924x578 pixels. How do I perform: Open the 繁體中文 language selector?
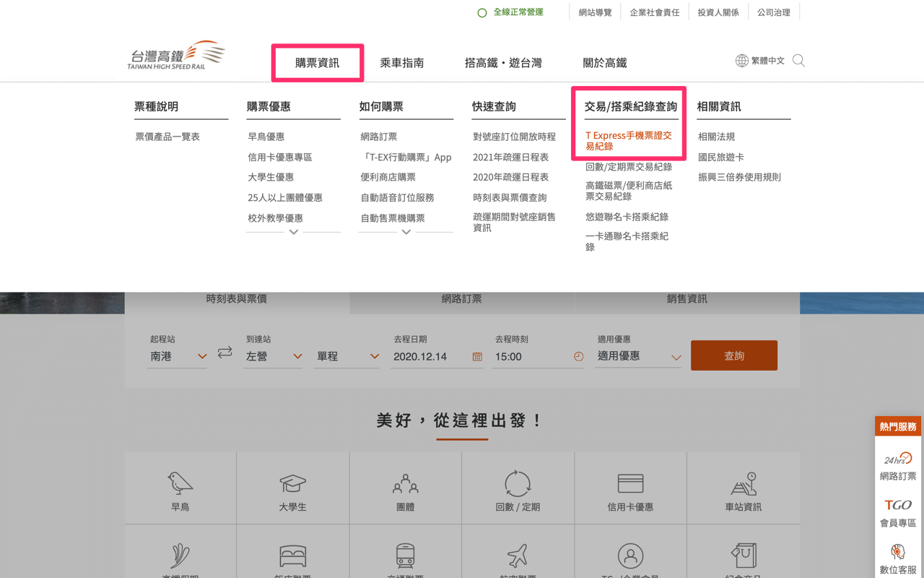point(768,61)
